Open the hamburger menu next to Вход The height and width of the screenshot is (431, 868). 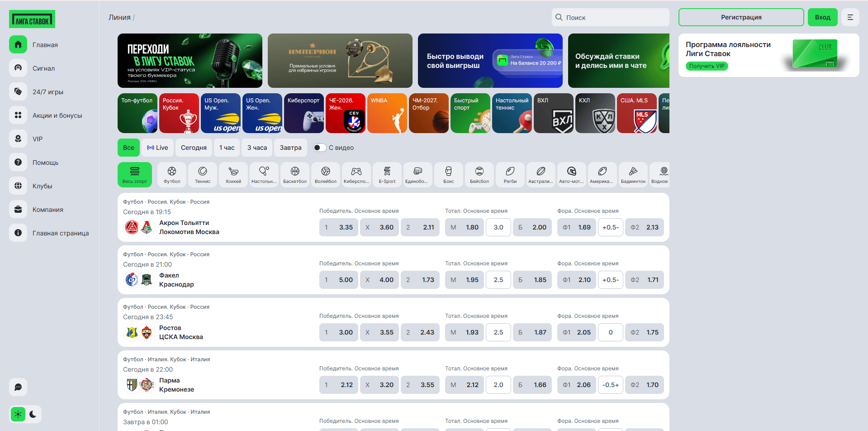click(850, 17)
